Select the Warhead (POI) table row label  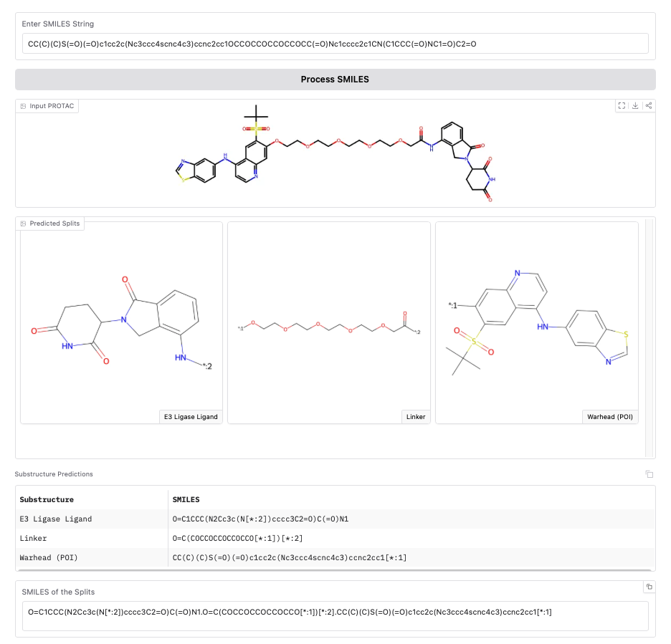point(48,557)
